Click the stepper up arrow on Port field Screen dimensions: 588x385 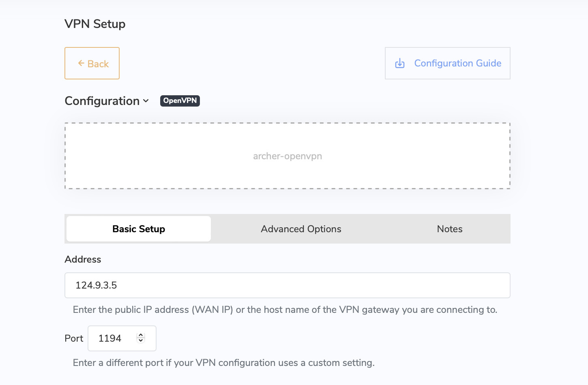click(x=141, y=335)
